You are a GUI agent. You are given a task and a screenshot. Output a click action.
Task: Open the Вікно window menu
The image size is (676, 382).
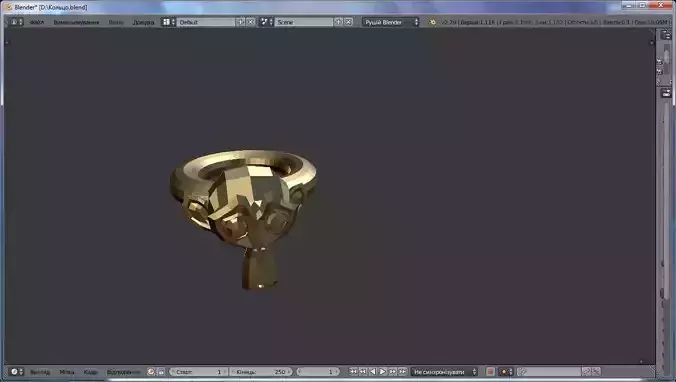116,22
